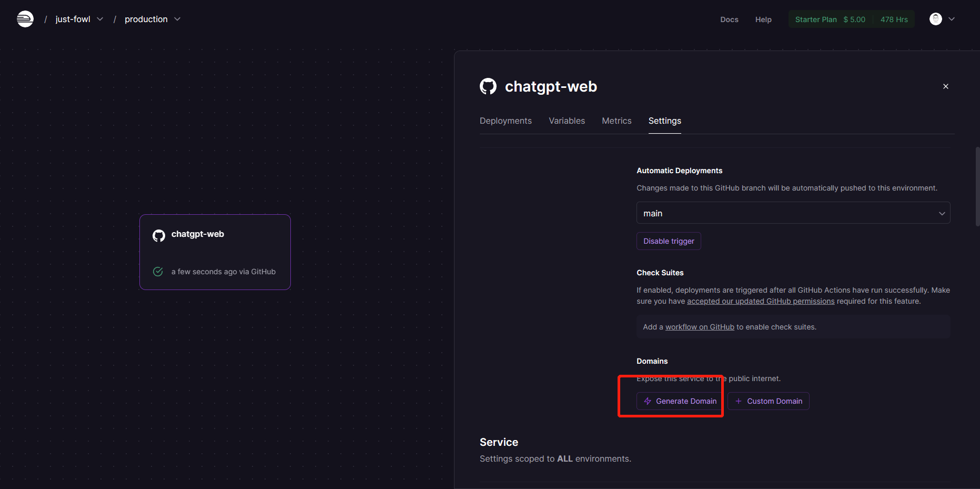Click the GitHub icon beside panel title
The height and width of the screenshot is (489, 980).
pos(488,86)
